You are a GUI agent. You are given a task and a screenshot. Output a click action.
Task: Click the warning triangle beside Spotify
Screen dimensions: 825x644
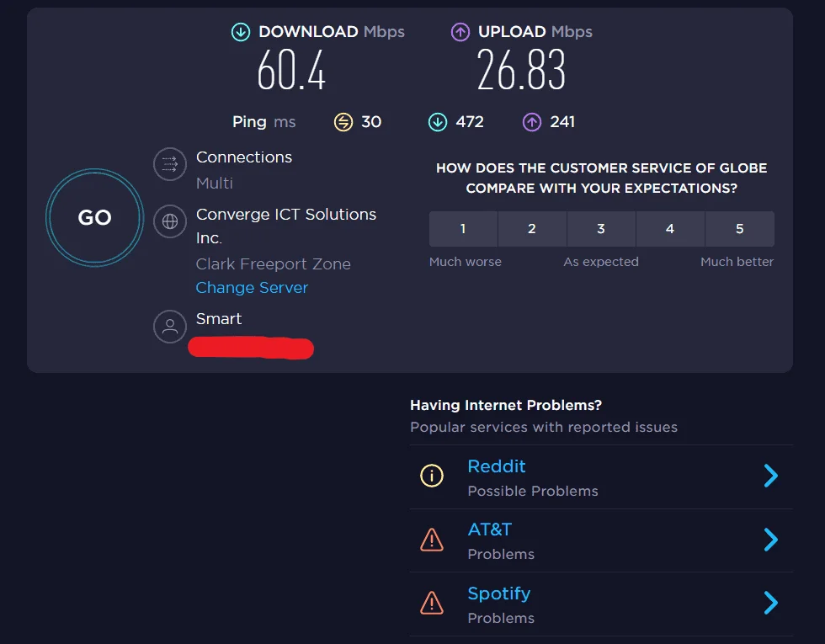pyautogui.click(x=432, y=603)
